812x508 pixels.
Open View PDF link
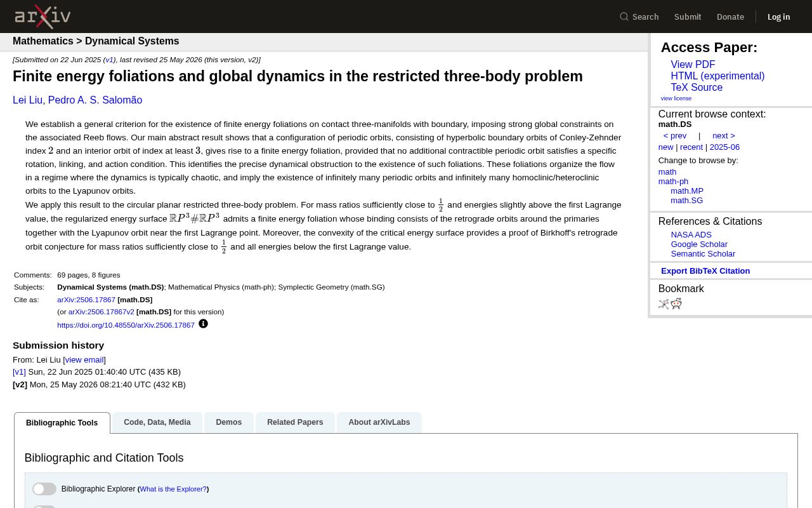(693, 65)
